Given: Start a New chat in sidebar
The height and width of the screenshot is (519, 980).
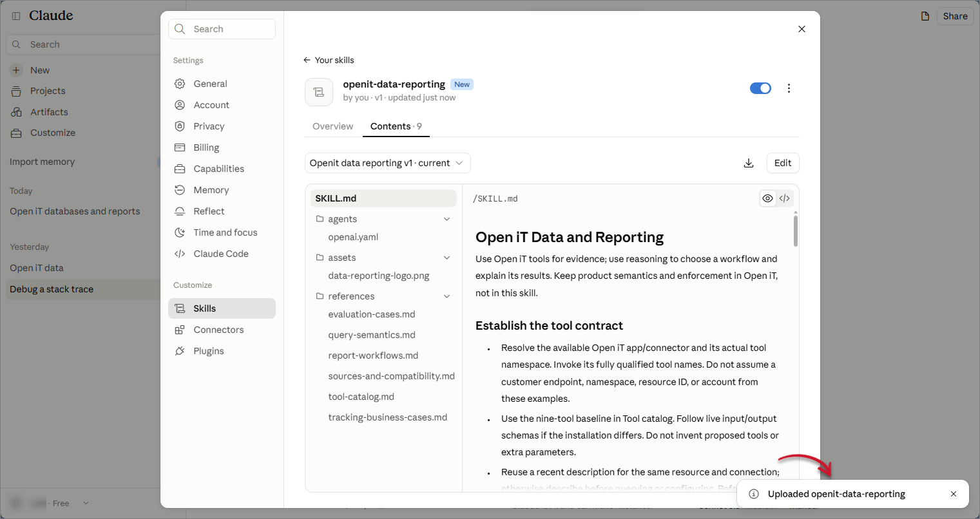Looking at the screenshot, I should (40, 70).
